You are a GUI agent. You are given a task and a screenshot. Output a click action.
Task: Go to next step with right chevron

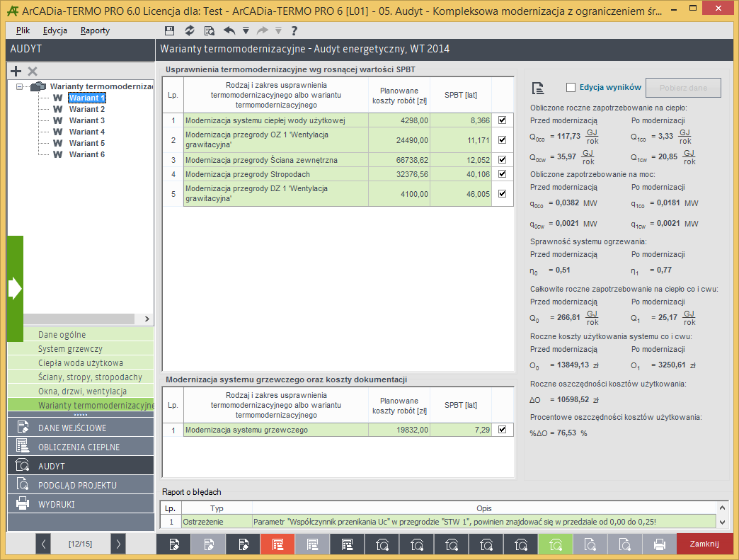pyautogui.click(x=118, y=544)
